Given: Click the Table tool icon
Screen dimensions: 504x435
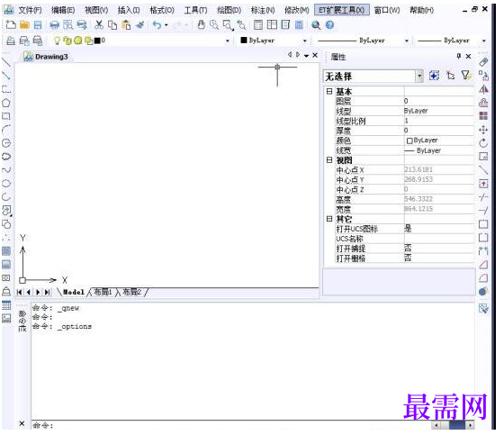Looking at the screenshot, I should (6, 305).
